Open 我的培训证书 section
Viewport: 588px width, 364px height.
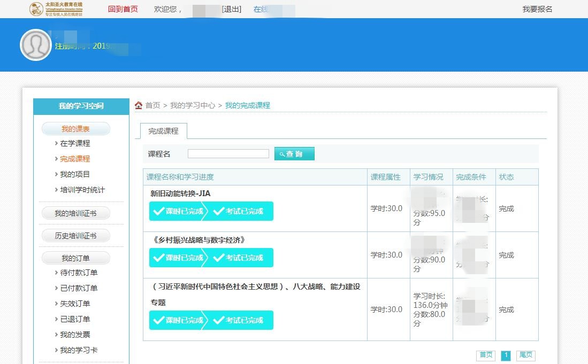pyautogui.click(x=75, y=213)
